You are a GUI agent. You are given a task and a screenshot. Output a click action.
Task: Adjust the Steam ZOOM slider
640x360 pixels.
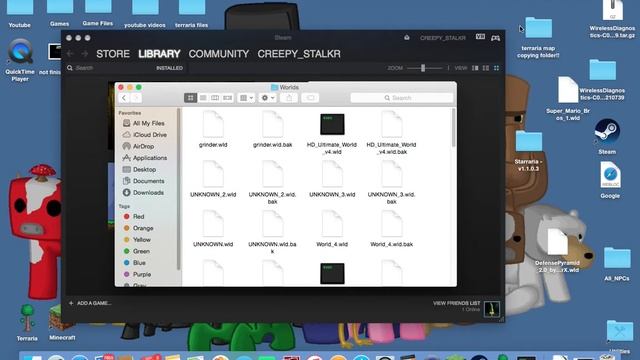click(423, 68)
